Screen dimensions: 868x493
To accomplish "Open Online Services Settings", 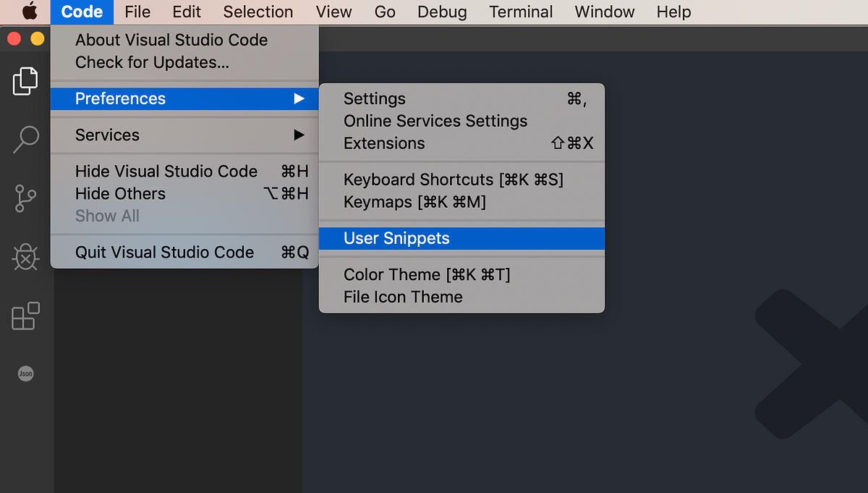I will 435,121.
